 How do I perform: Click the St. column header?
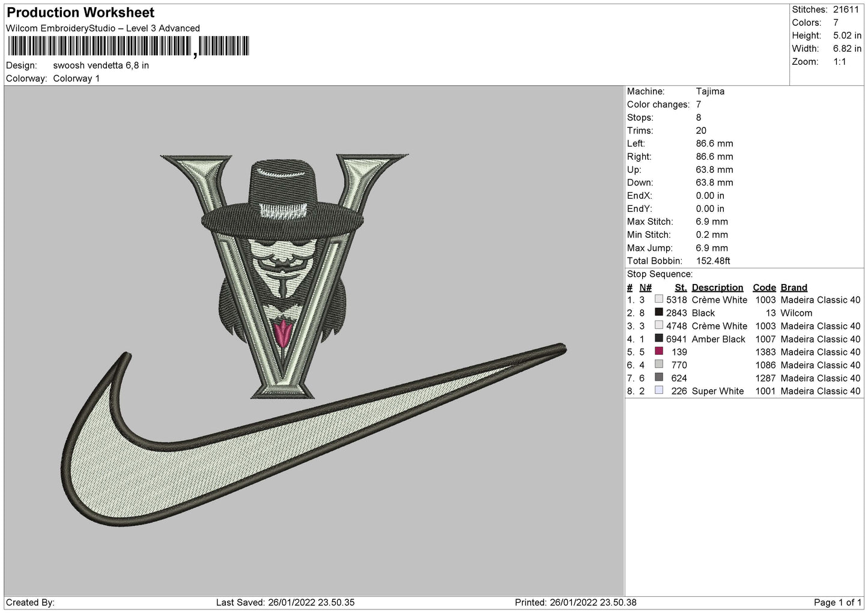[680, 288]
